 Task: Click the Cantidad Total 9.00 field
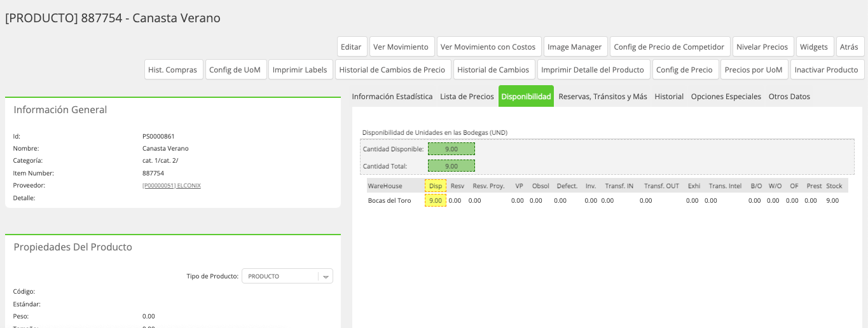451,166
